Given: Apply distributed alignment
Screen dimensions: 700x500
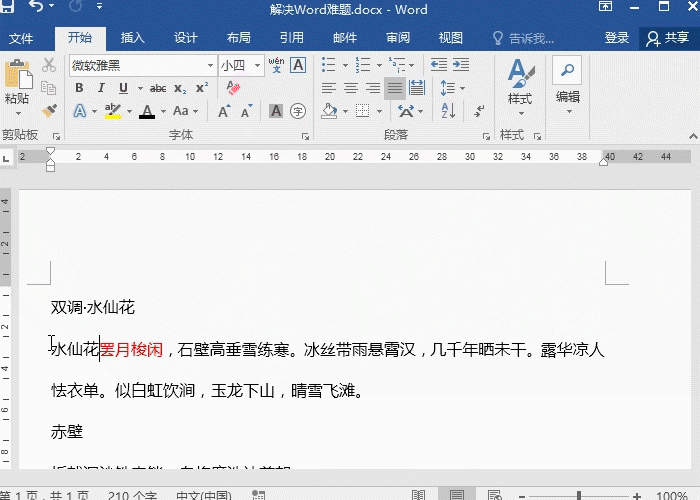Looking at the screenshot, I should pos(417,88).
